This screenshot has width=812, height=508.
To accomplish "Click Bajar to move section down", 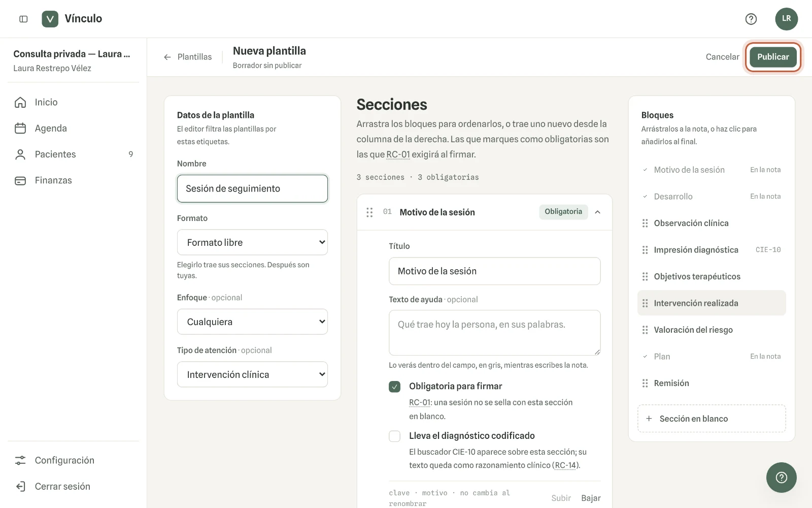I will (x=591, y=498).
